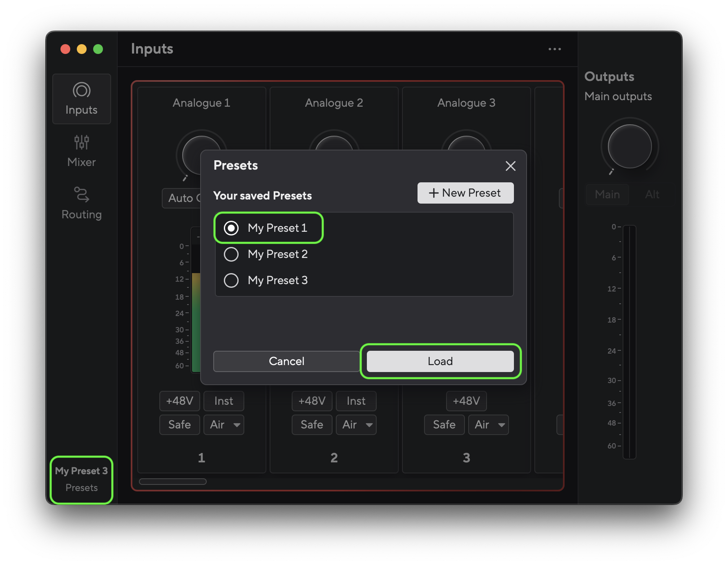Open Presets via the My Preset 3 sidebar item

tap(81, 479)
